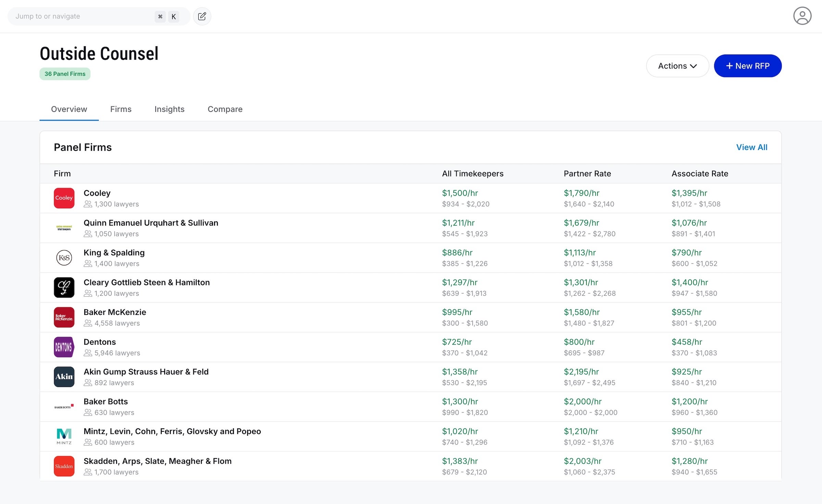Select the Dentons firm logo

tap(64, 347)
